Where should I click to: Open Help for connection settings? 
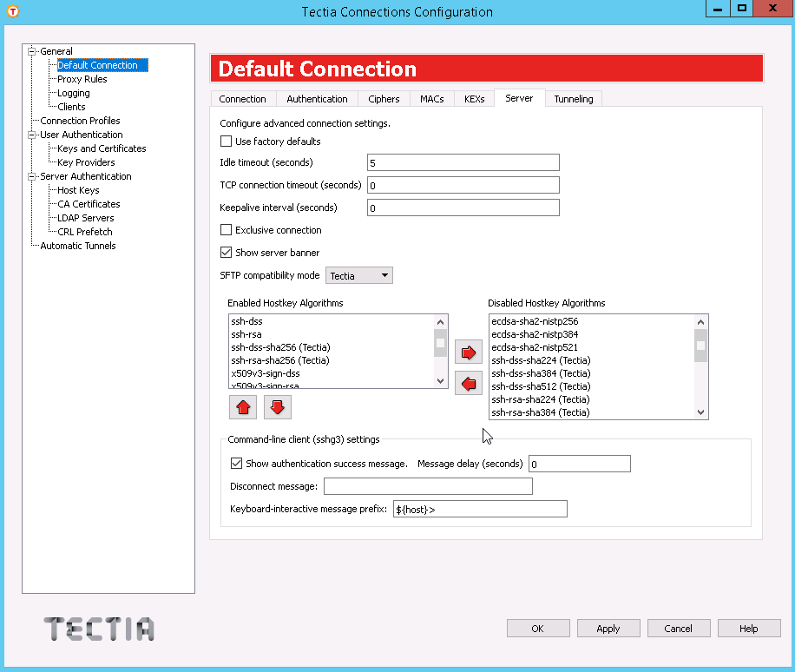(749, 628)
